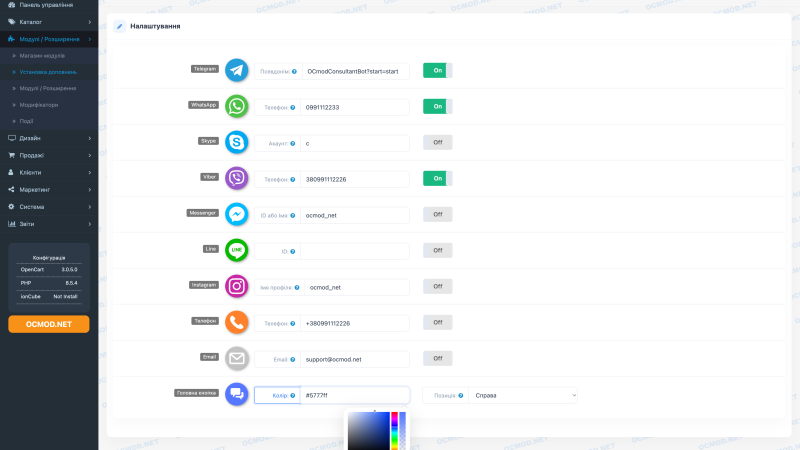Click the empty Line ID input field
Viewport: 800px width, 450px height.
point(355,252)
